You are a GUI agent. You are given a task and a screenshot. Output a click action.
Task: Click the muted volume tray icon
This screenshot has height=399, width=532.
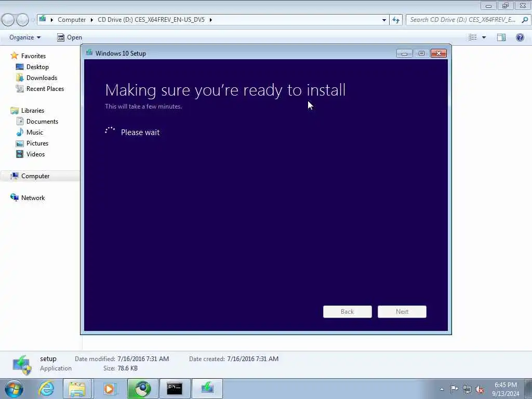(x=480, y=389)
